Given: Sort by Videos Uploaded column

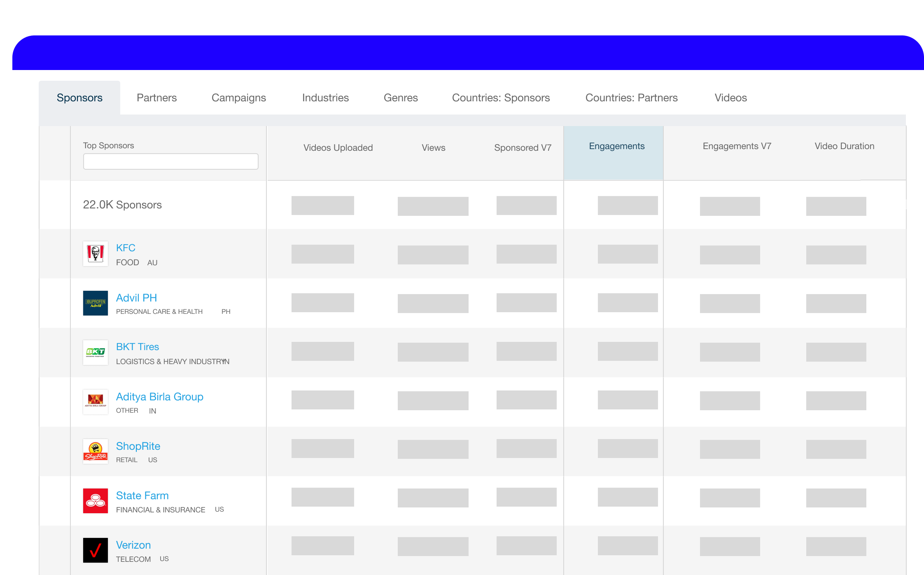Looking at the screenshot, I should (338, 148).
